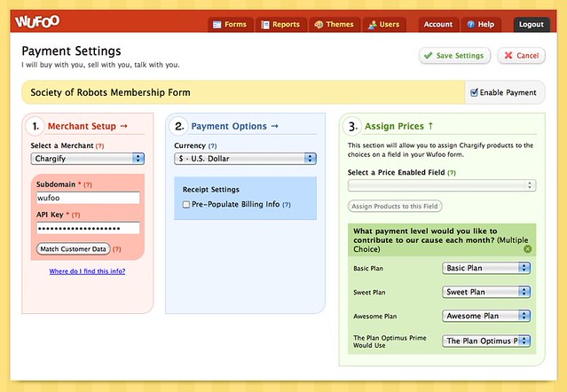Click Assign Products to this Field button
The height and width of the screenshot is (392, 567).
click(x=395, y=207)
